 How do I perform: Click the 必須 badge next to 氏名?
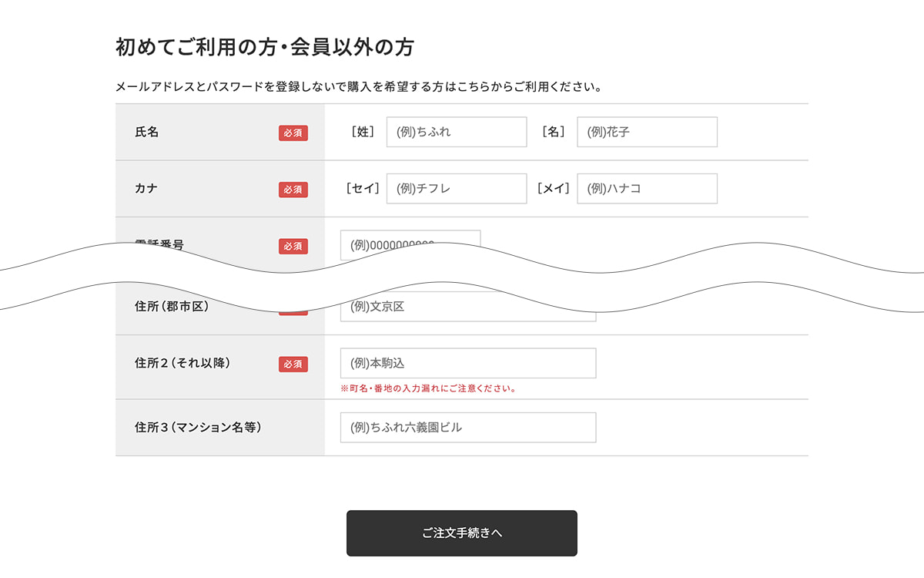point(293,133)
